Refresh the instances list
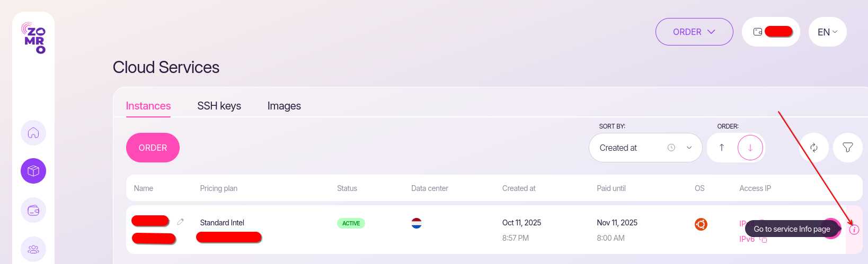 [813, 148]
